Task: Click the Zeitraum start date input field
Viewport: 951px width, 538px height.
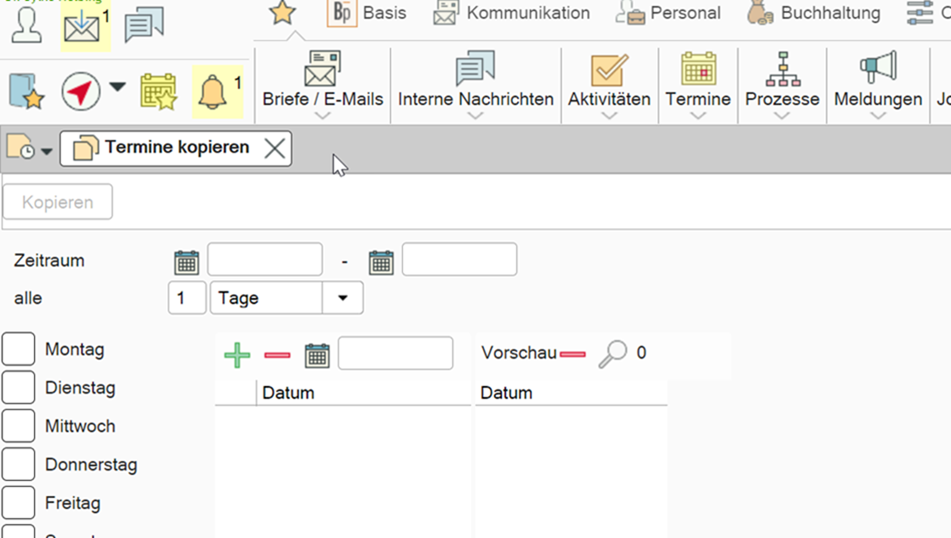Action: coord(265,260)
